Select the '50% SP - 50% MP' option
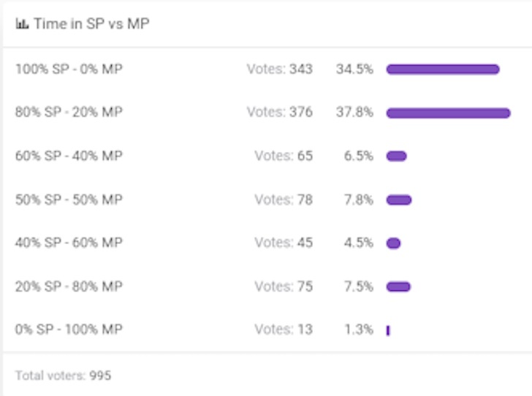532x396 pixels. [69, 199]
